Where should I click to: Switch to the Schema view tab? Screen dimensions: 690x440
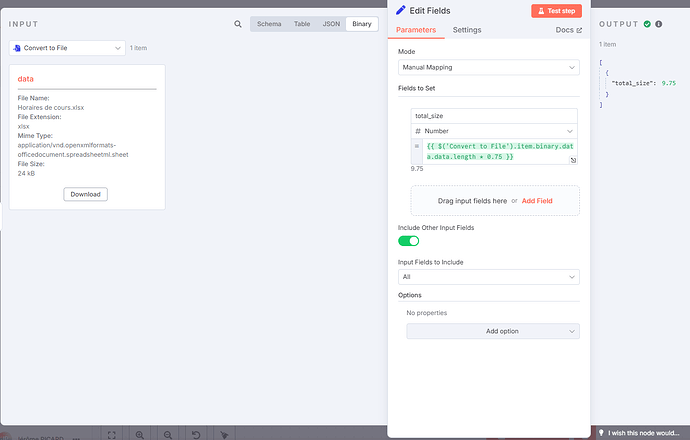[269, 24]
